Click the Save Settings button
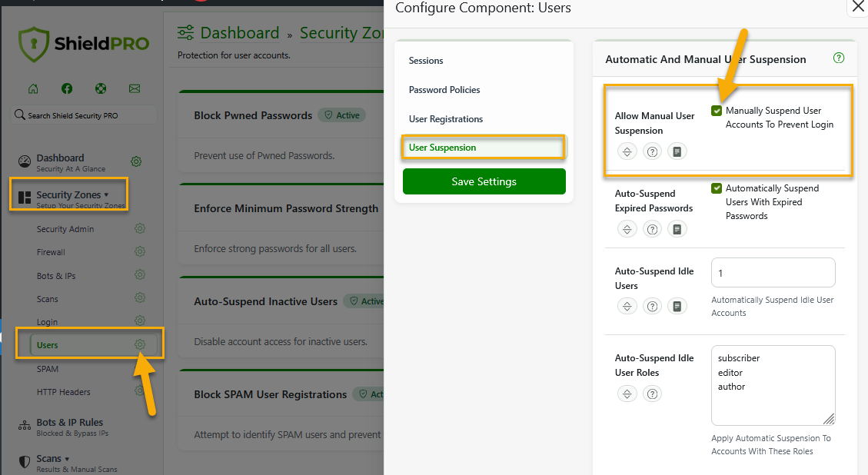 pos(484,182)
